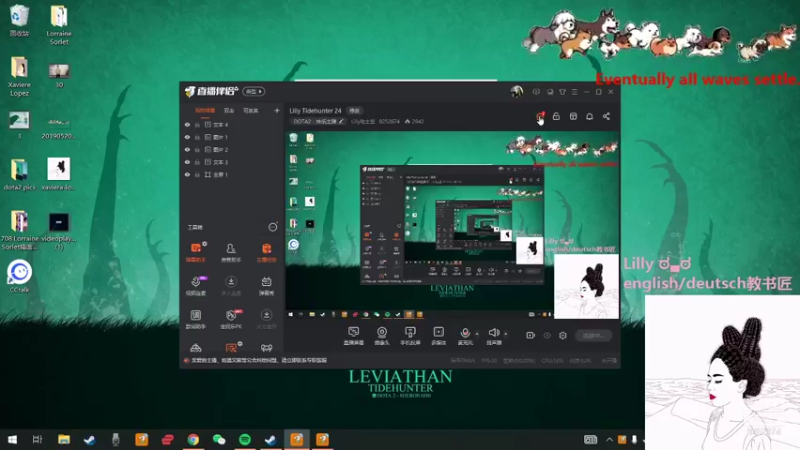Add a screen capture source
The image size is (800, 450).
[x=354, y=336]
